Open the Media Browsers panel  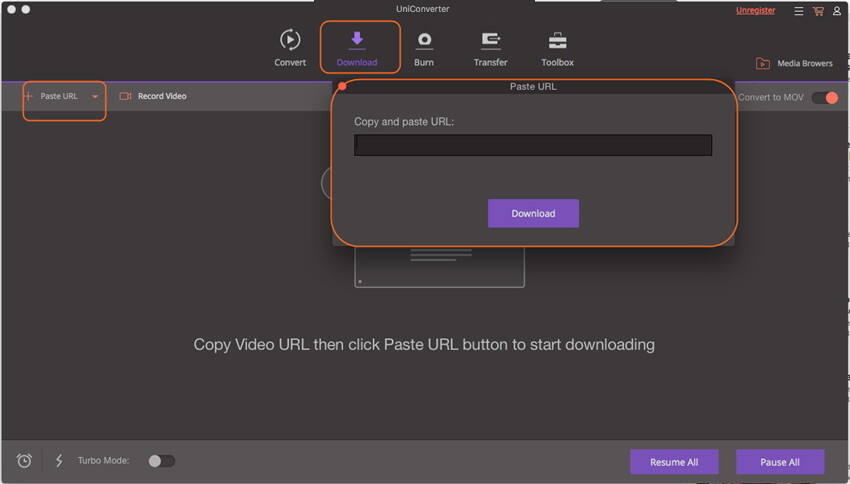(794, 63)
